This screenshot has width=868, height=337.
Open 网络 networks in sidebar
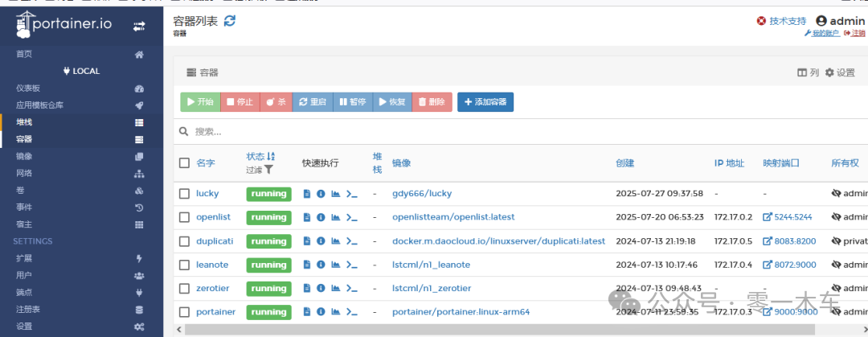point(81,174)
